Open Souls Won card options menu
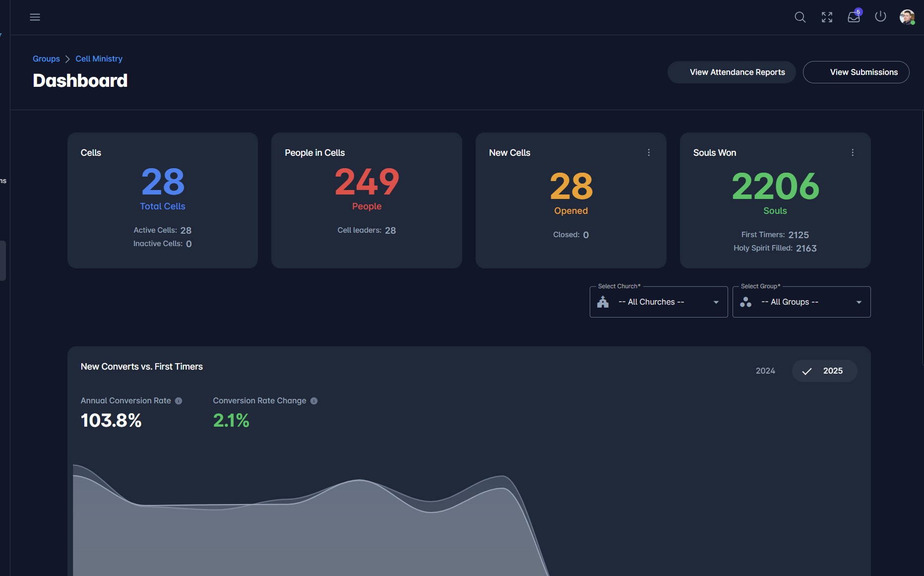 (853, 153)
